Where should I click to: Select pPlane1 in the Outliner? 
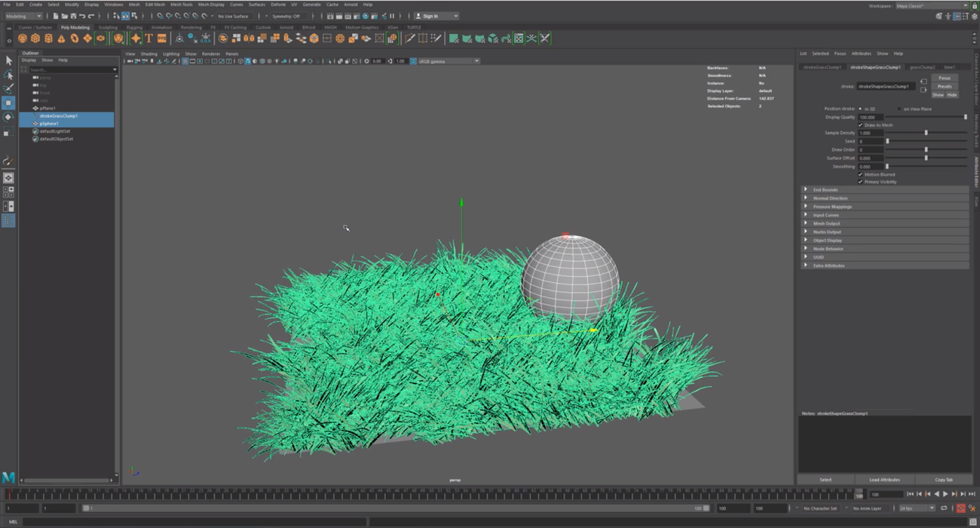tap(48, 108)
